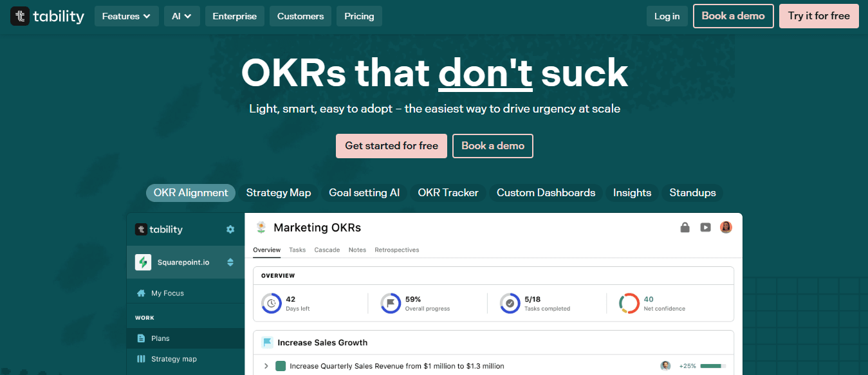View the Pricing page
The image size is (868, 375).
click(x=359, y=16)
